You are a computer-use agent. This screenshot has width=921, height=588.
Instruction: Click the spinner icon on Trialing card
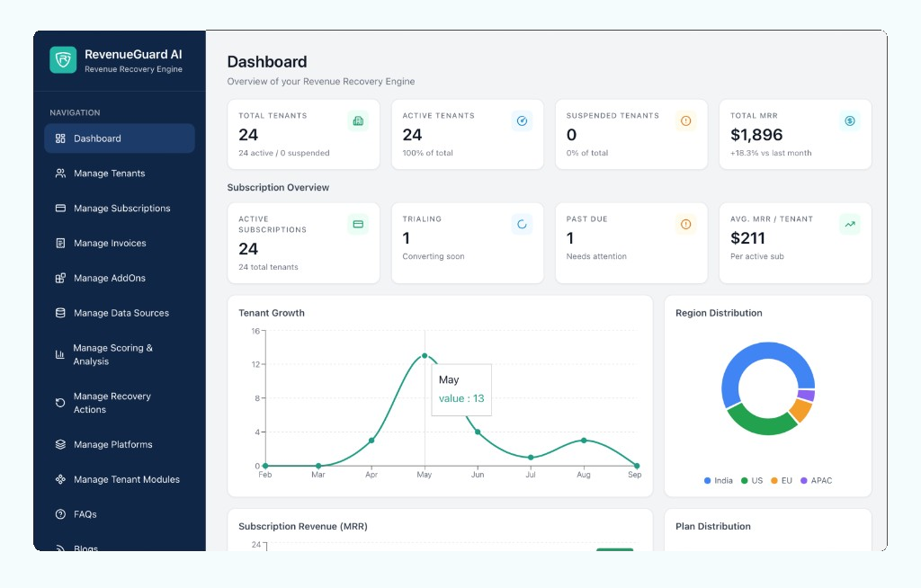[522, 225]
